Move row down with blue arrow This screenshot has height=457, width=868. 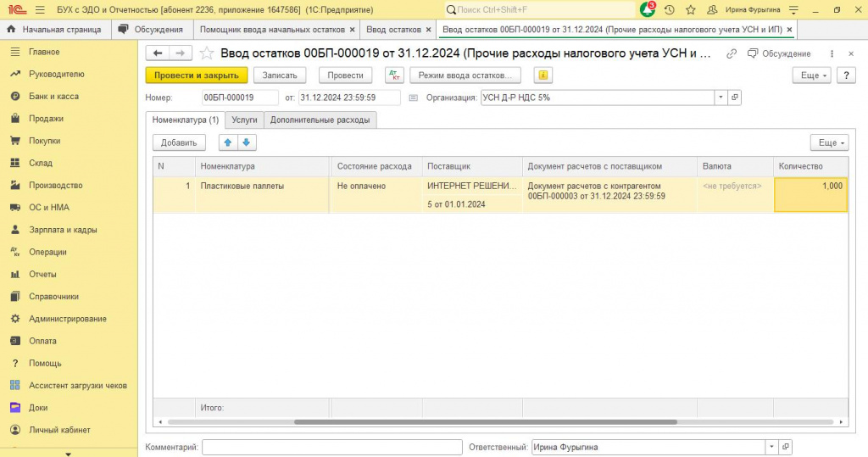[247, 142]
